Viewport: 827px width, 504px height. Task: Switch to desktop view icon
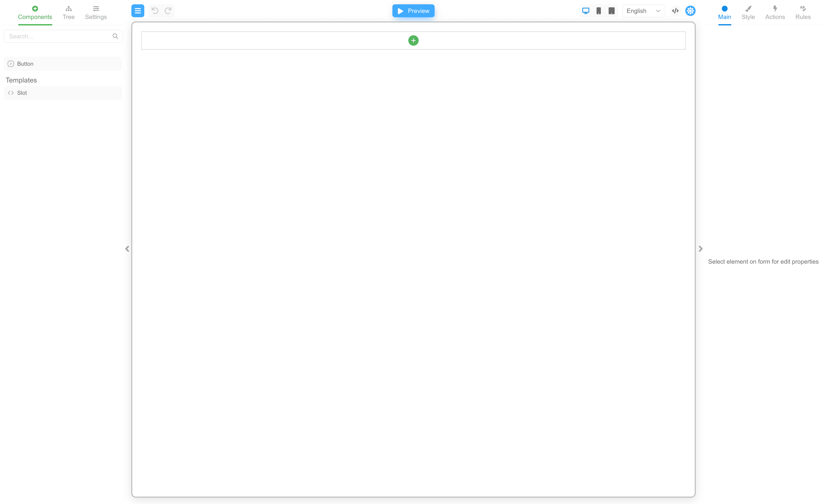pyautogui.click(x=586, y=11)
